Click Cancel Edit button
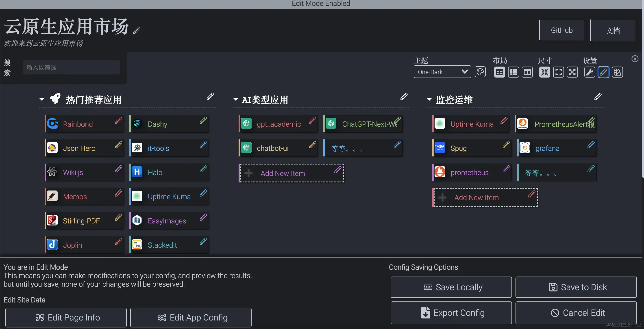This screenshot has width=644, height=329. tap(576, 312)
